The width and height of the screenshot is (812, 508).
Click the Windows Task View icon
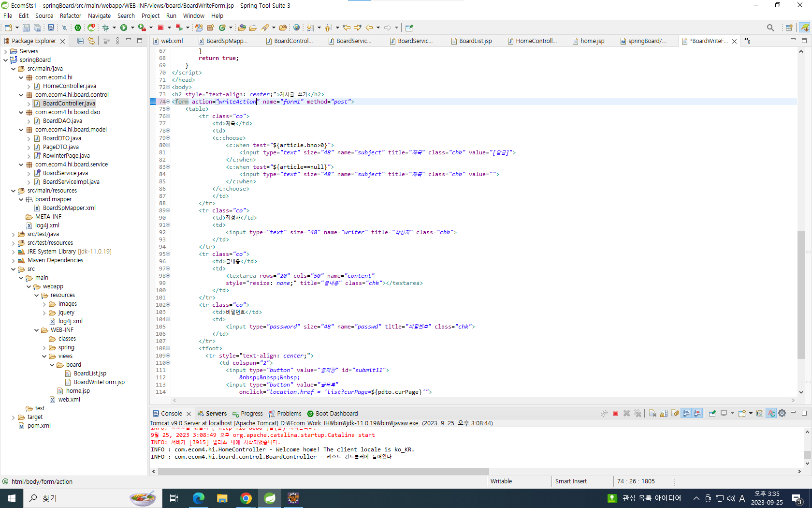(x=174, y=498)
